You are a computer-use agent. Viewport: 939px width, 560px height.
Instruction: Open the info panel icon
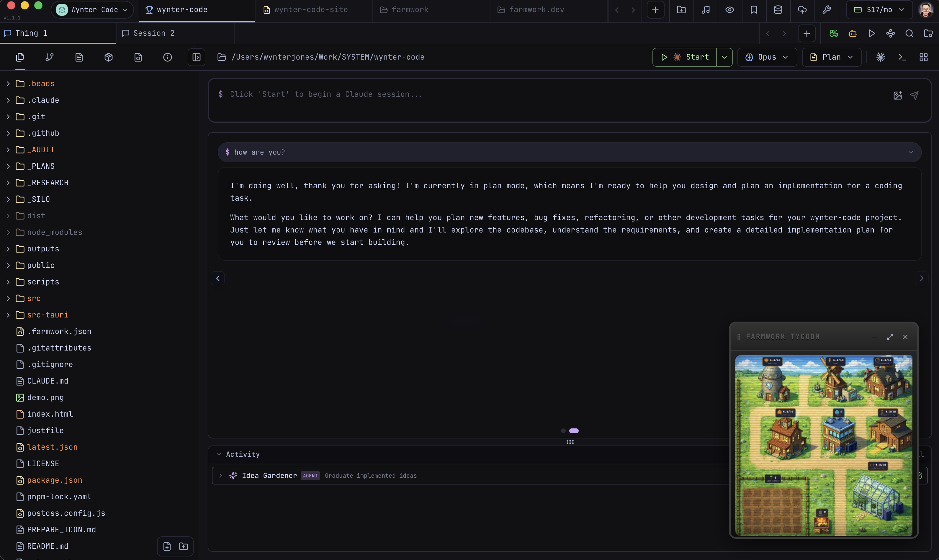pos(168,57)
